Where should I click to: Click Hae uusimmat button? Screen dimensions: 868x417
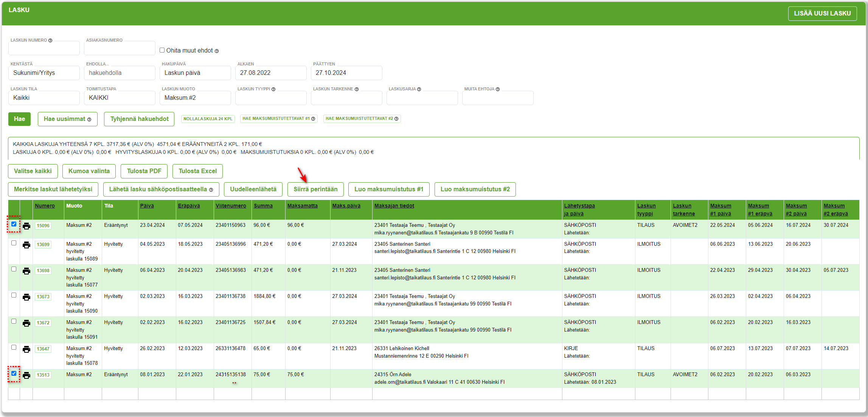click(x=67, y=119)
